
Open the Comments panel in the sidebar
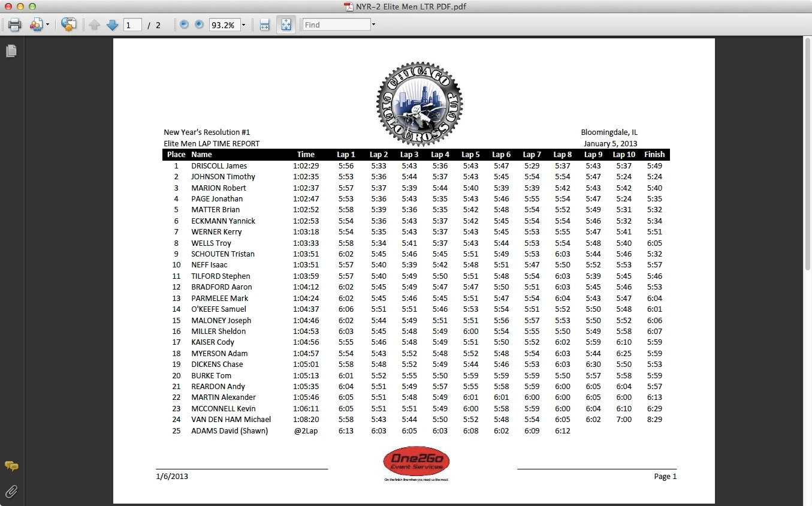point(11,466)
